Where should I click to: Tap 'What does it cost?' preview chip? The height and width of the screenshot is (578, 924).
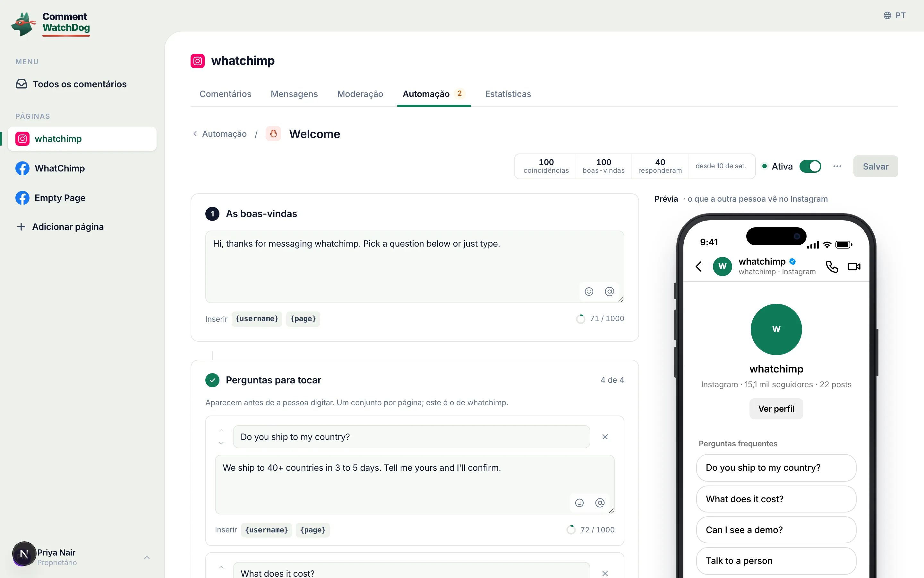pos(776,499)
